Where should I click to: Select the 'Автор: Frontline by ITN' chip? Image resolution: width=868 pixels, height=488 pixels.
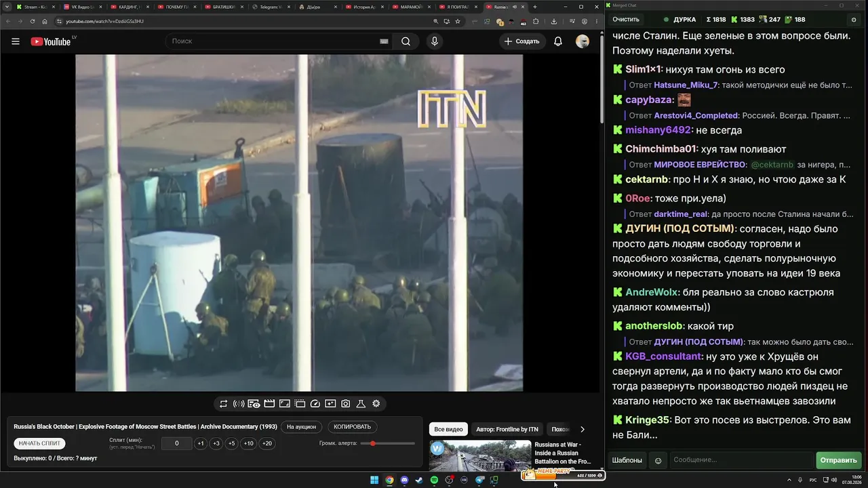point(507,429)
